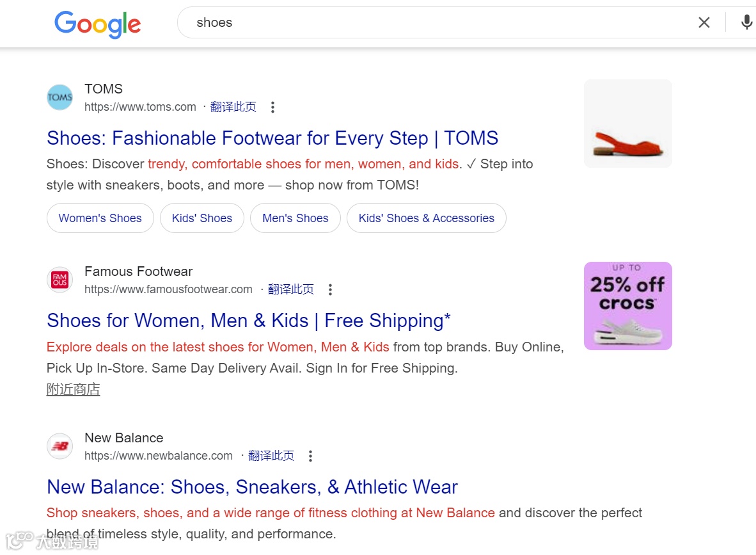The width and height of the screenshot is (756, 555).
Task: Click the Famous Footwear site favicon
Action: click(59, 280)
